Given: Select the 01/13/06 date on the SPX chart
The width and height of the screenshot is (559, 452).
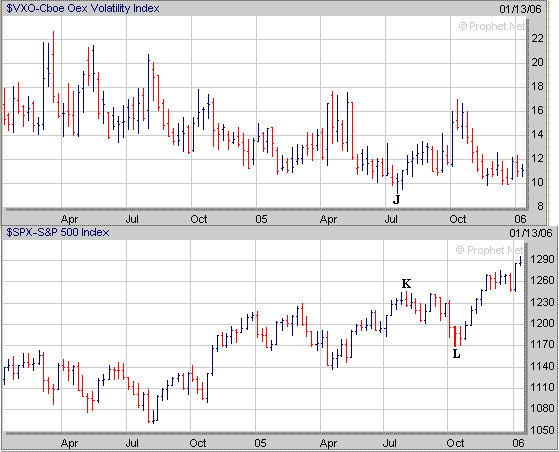Looking at the screenshot, I should pos(530,233).
